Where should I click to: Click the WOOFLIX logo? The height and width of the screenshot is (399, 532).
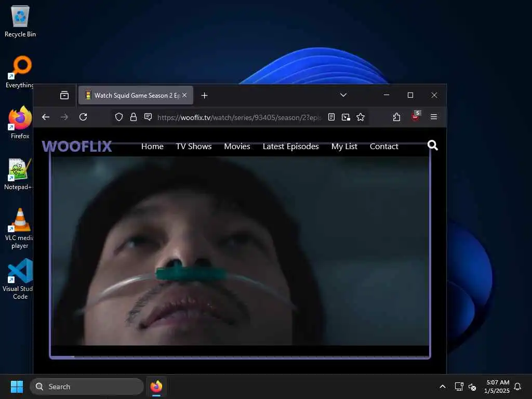[77, 146]
